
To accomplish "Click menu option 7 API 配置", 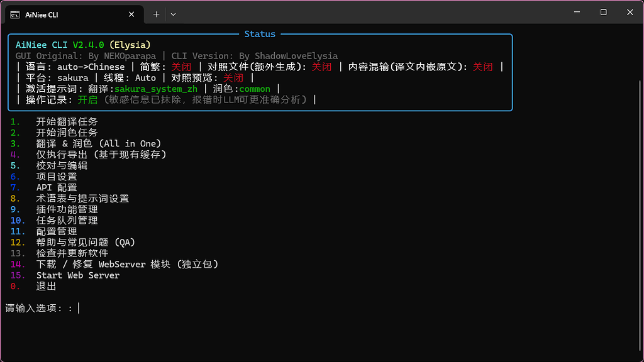I will (43, 187).
